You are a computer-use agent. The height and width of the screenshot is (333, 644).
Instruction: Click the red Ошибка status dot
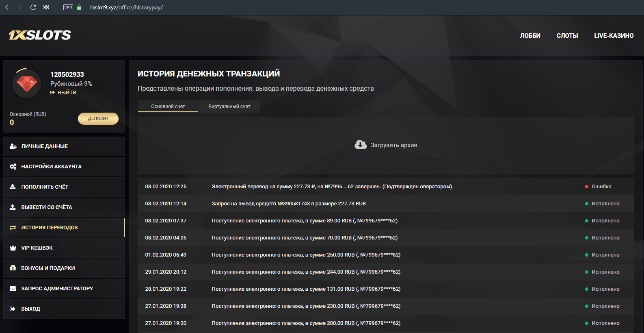pyautogui.click(x=587, y=187)
